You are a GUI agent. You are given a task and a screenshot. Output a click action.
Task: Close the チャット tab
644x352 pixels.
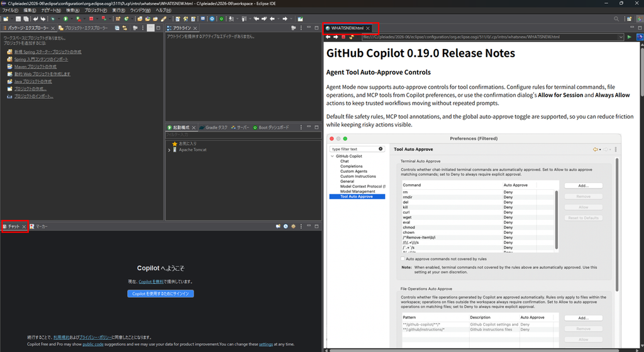pyautogui.click(x=24, y=226)
